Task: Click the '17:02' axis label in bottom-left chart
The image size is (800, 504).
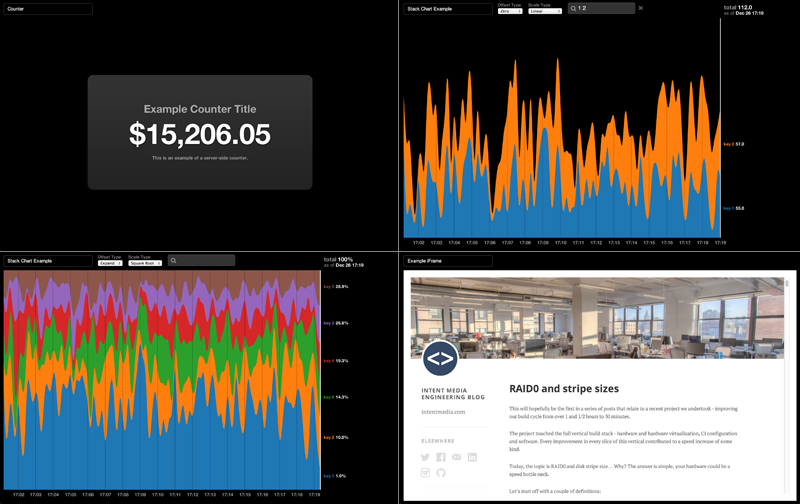Action: coord(18,495)
